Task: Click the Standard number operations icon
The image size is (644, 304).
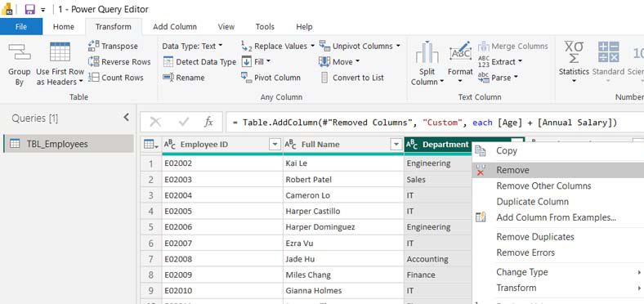Action: tap(608, 52)
